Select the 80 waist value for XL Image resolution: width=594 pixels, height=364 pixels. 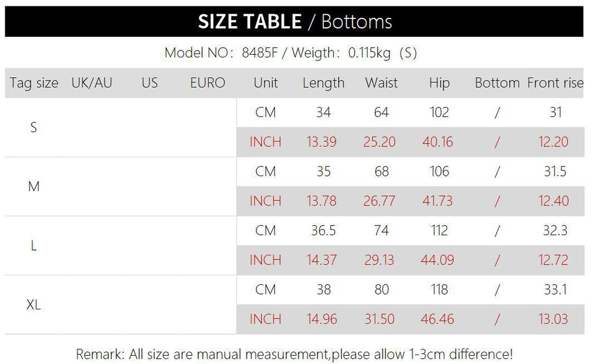pos(381,290)
